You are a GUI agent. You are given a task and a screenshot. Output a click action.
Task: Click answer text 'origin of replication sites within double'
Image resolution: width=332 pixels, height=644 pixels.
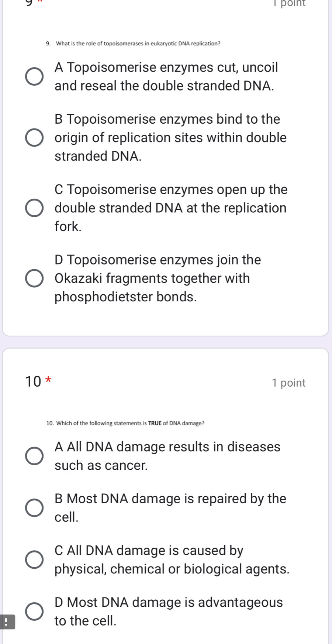(170, 138)
